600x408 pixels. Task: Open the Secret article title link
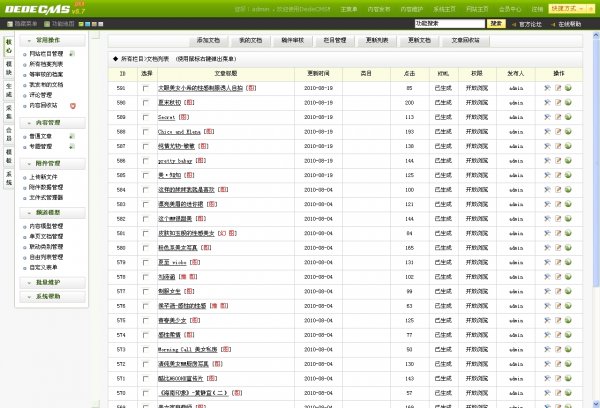pos(166,118)
